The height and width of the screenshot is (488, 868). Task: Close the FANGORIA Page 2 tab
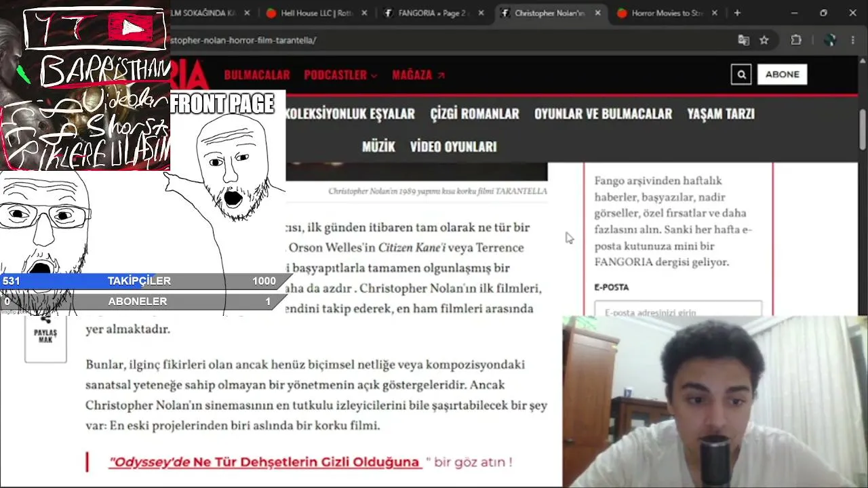tap(482, 13)
